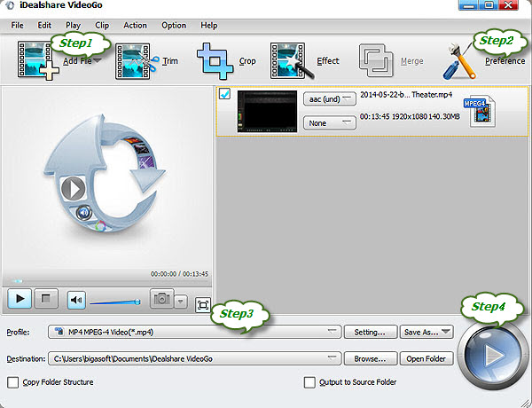Maximize the iDealshare VideoGo window
This screenshot has width=532, height=408.
489,4
